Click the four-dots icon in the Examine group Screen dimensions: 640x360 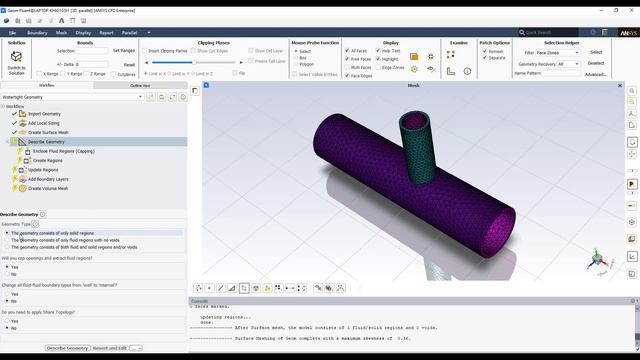451,54
